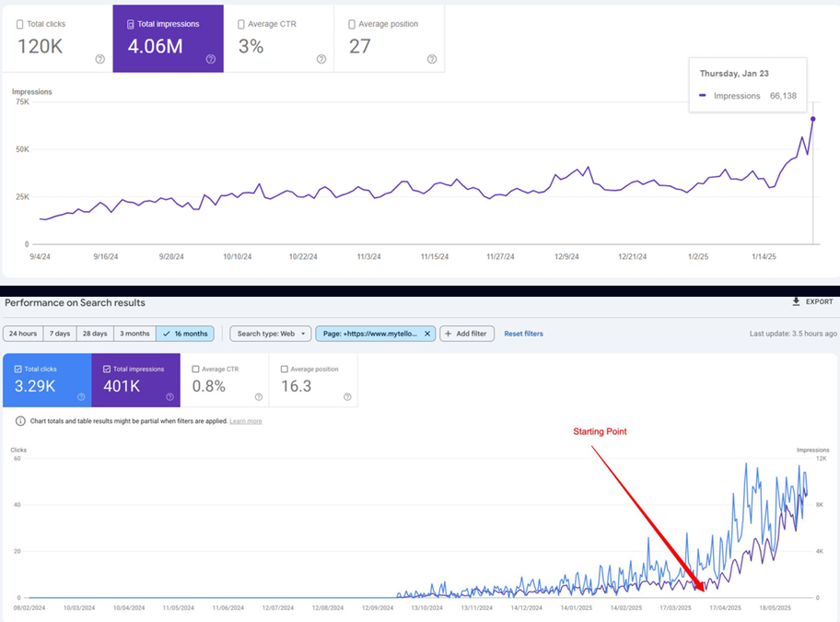This screenshot has height=622, width=840.
Task: Check Average position on the 16.3 card
Action: (x=285, y=370)
